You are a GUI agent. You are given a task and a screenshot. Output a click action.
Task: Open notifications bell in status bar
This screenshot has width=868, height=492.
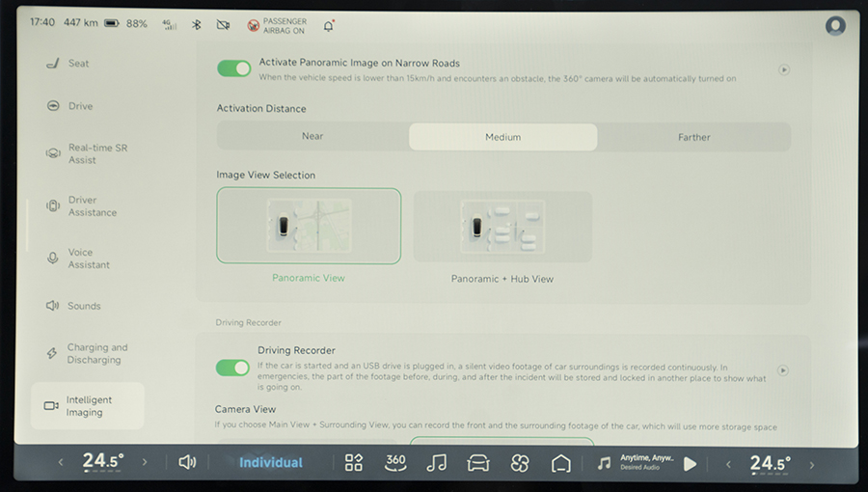coord(329,25)
